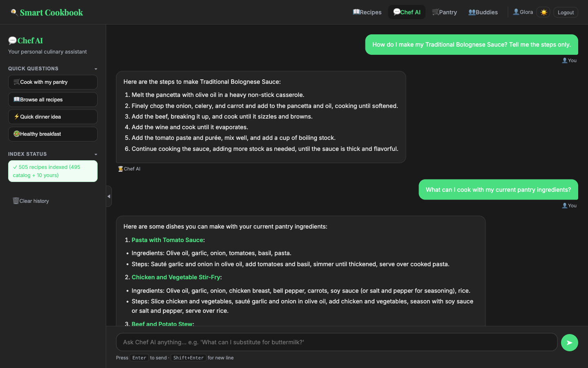The image size is (588, 368).
Task: Open Chicken and Vegetable Stir-Fry link
Action: pos(176,277)
